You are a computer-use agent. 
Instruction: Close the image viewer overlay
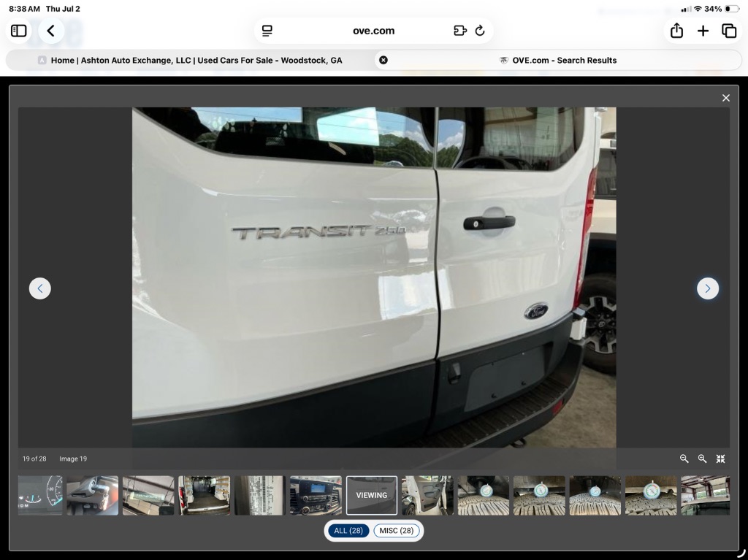(725, 98)
